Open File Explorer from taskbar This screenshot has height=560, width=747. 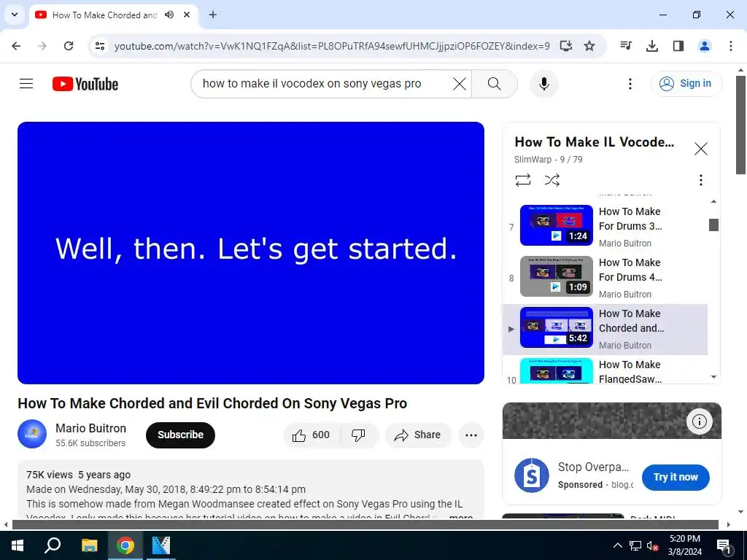pos(89,545)
